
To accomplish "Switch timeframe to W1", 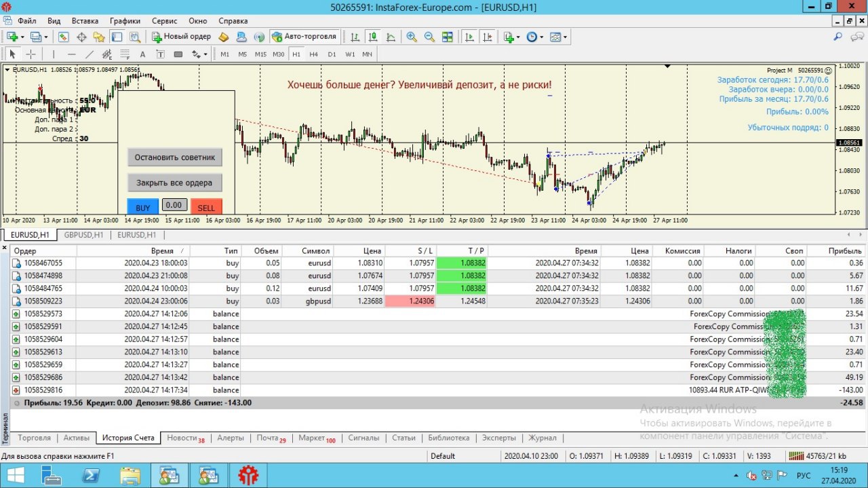I will click(350, 54).
